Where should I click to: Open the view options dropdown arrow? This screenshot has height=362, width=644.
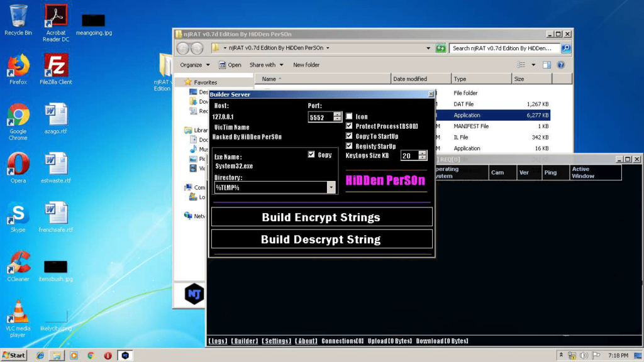tap(533, 65)
